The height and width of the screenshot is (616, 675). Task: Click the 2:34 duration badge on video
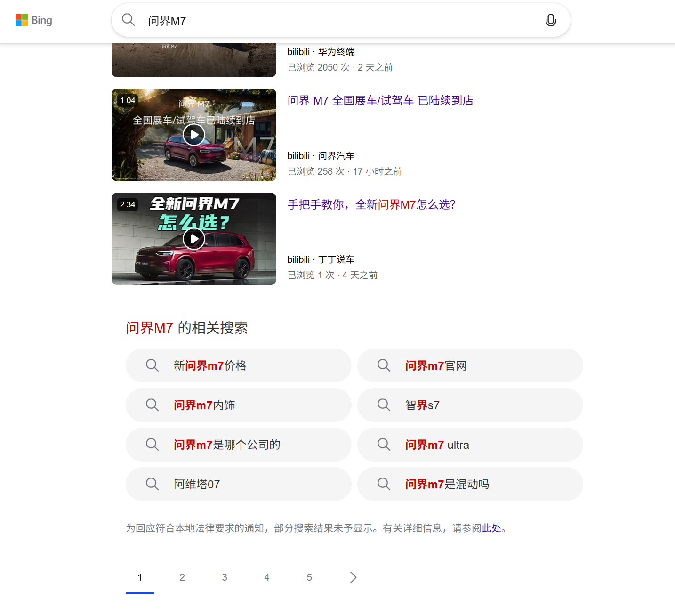128,204
